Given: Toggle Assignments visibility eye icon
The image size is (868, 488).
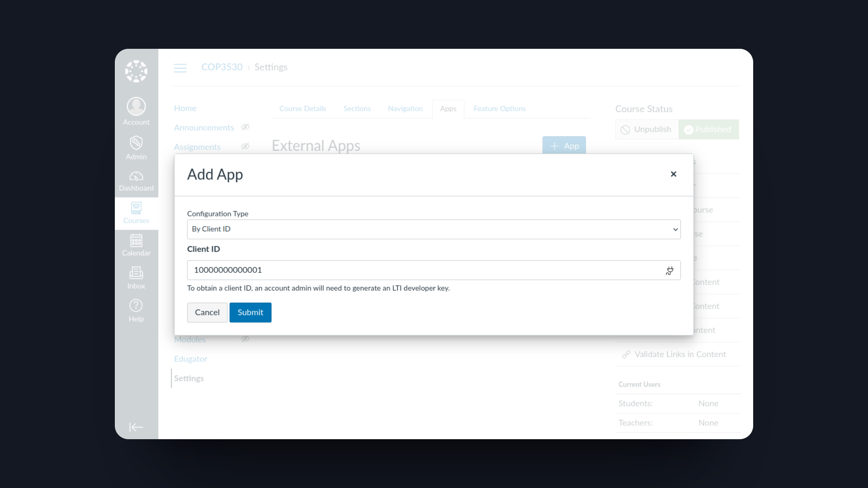Looking at the screenshot, I should click(245, 146).
